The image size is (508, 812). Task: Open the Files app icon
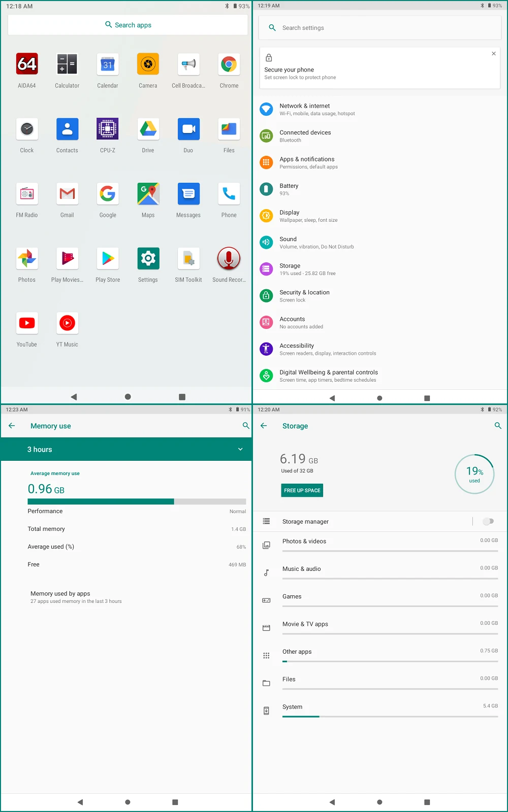(x=229, y=129)
